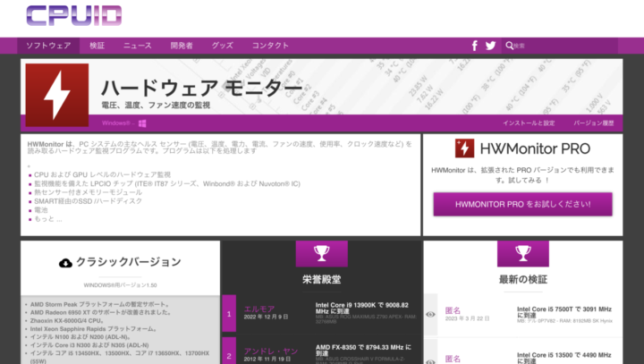Click CPU および GPU レベルのハードウェア監視 bullet
This screenshot has height=364, width=644.
click(102, 174)
